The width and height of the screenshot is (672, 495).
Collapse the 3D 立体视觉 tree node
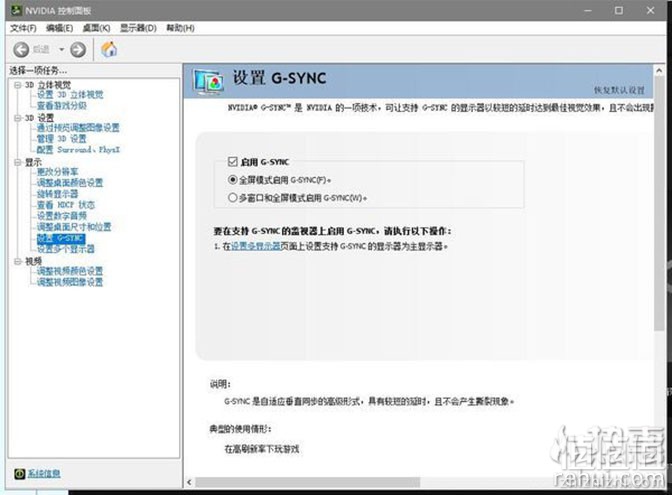pos(18,85)
